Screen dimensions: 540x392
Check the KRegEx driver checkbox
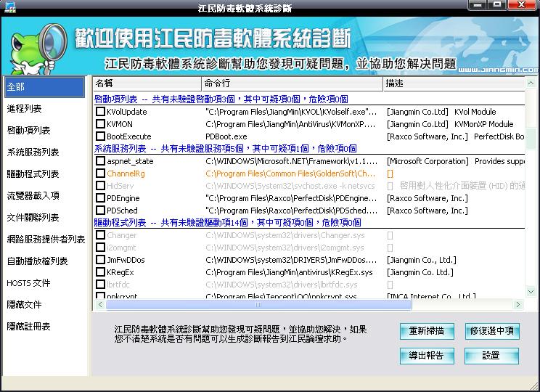pyautogui.click(x=100, y=272)
